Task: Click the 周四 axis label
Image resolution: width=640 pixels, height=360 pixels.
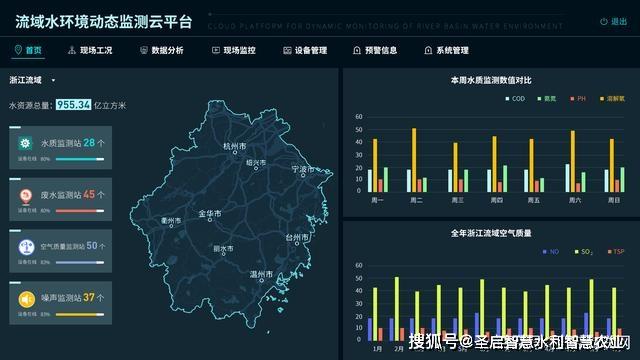Action: pyautogui.click(x=497, y=200)
